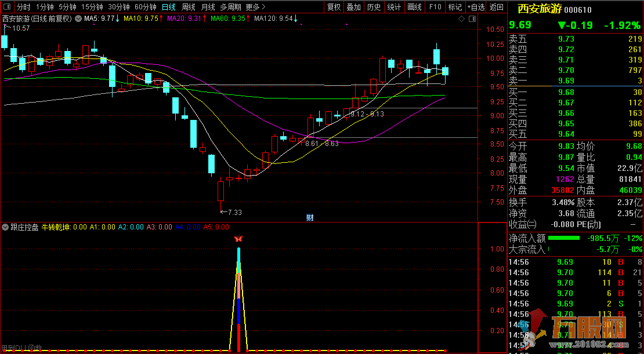Toggle the right sidebar panel icon
The width and height of the screenshot is (644, 354).
point(472,19)
